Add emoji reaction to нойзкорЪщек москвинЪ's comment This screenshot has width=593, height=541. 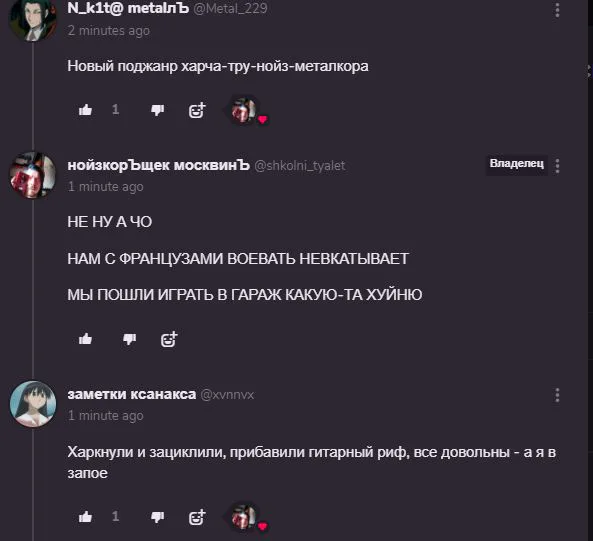169,339
